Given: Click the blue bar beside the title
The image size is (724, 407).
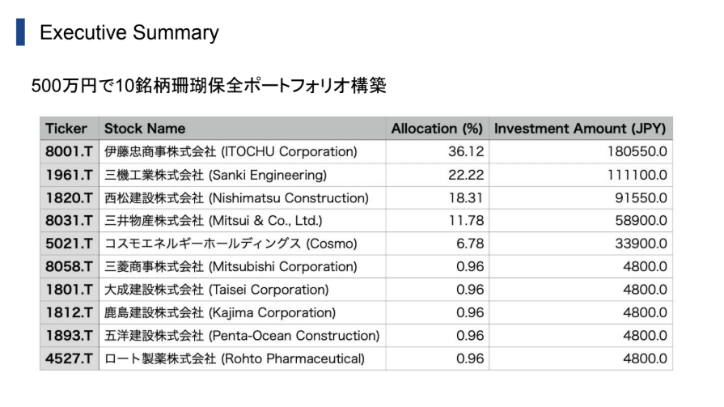Looking at the screenshot, I should point(20,31).
